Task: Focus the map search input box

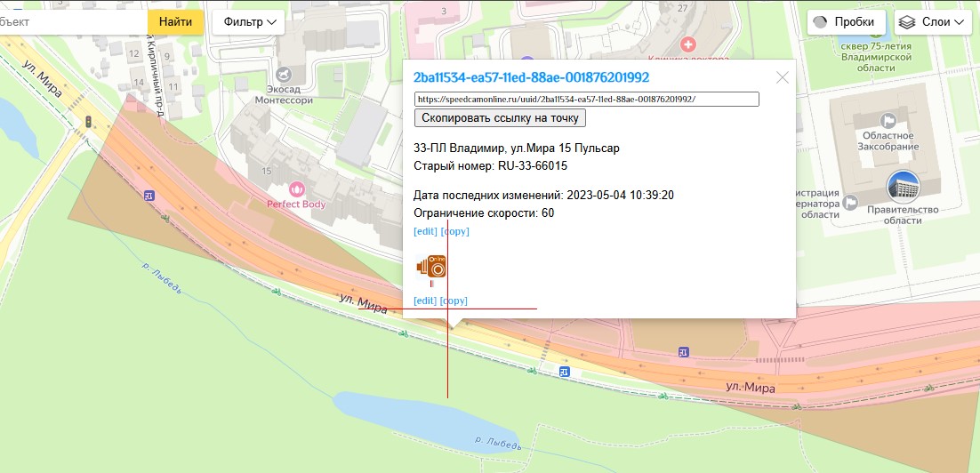Action: click(x=71, y=22)
